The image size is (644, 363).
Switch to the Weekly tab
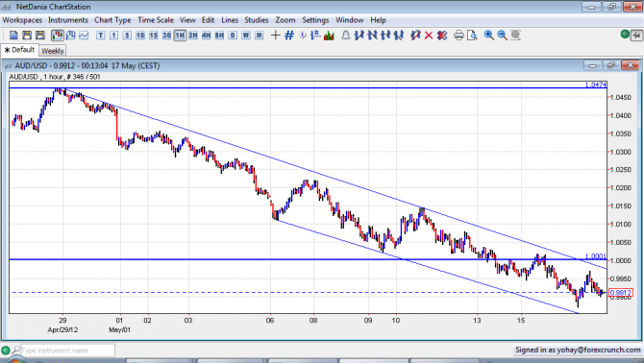pos(53,51)
